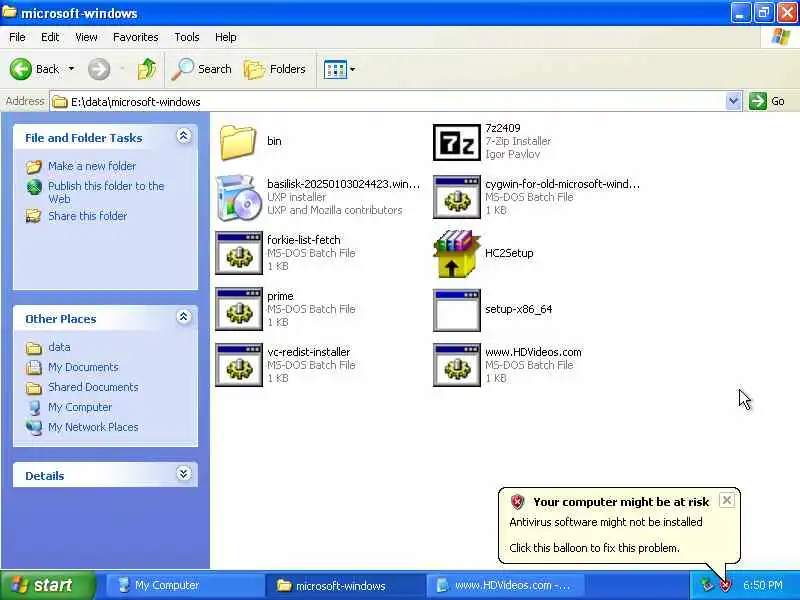Select the cygwin-for-old-microsoft-windows batch file icon
This screenshot has height=600, width=800.
coord(457,197)
